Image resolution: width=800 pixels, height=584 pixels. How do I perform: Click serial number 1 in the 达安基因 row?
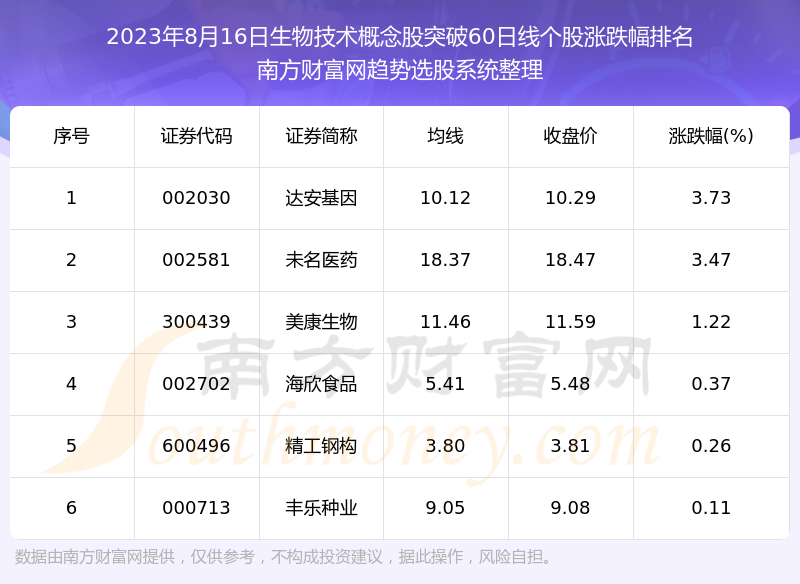71,198
